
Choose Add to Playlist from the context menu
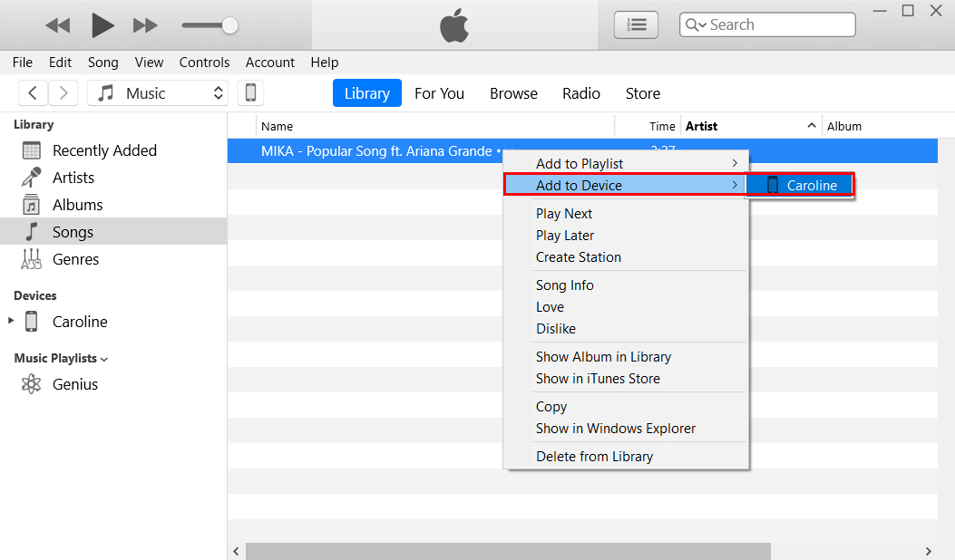click(580, 163)
